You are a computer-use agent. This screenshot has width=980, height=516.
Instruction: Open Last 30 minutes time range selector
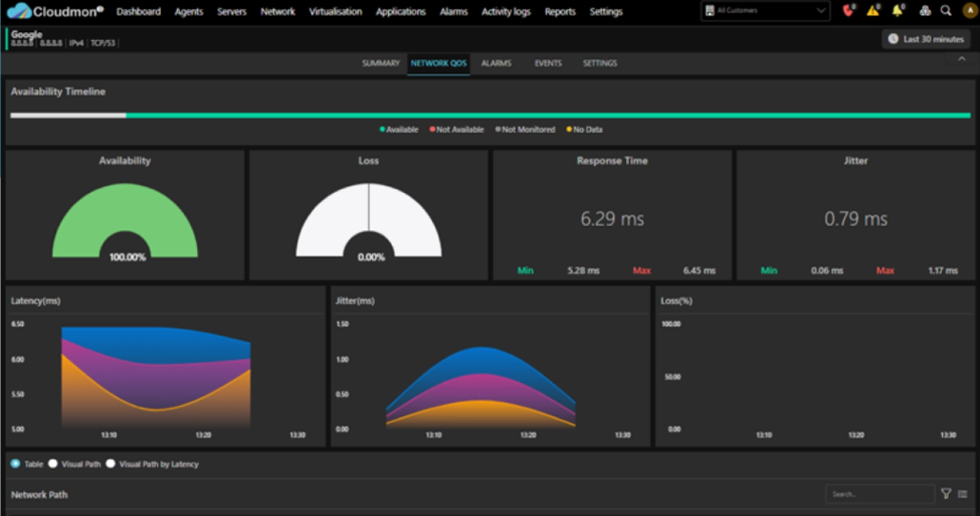pyautogui.click(x=926, y=39)
